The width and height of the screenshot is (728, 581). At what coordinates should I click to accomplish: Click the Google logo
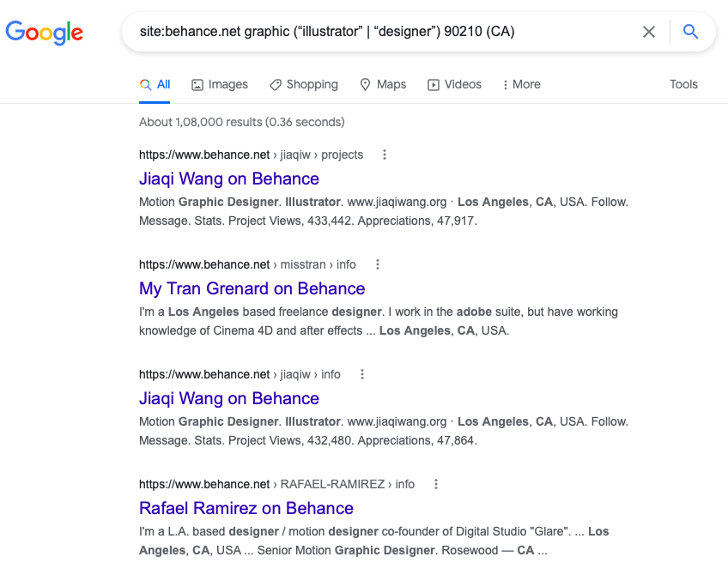(x=45, y=33)
